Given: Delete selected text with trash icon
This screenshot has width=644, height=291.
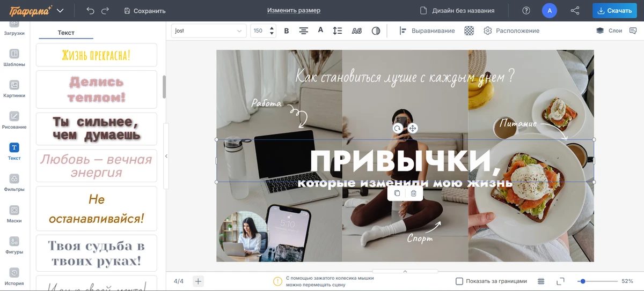Looking at the screenshot, I should pyautogui.click(x=413, y=193).
